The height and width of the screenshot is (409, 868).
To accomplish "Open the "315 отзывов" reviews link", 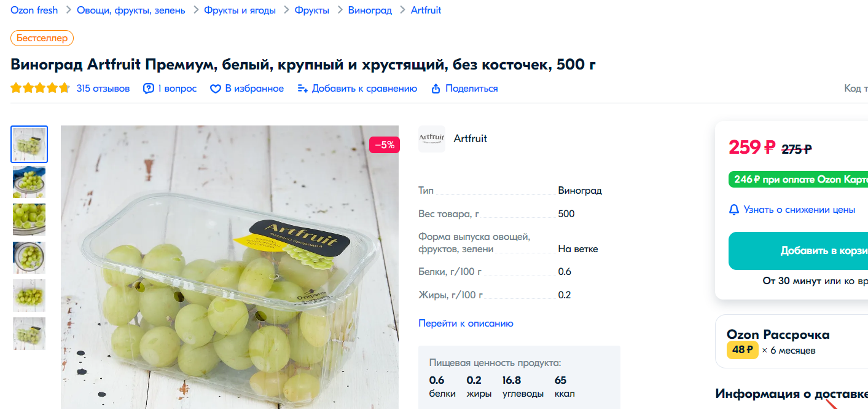I will pos(103,89).
